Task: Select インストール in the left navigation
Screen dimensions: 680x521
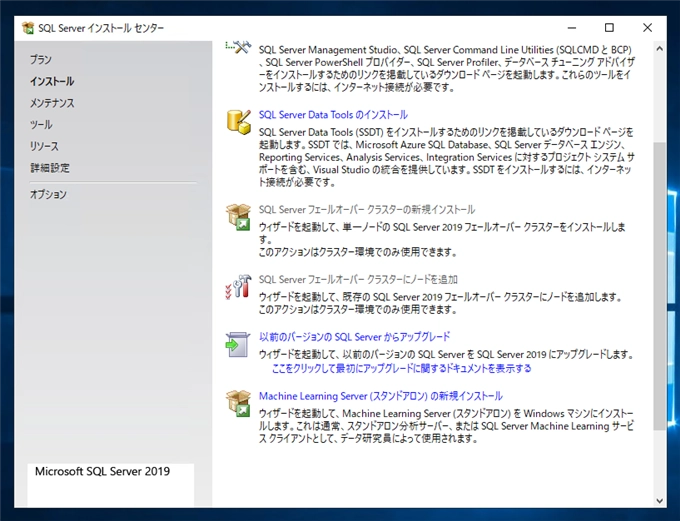Action: [52, 81]
